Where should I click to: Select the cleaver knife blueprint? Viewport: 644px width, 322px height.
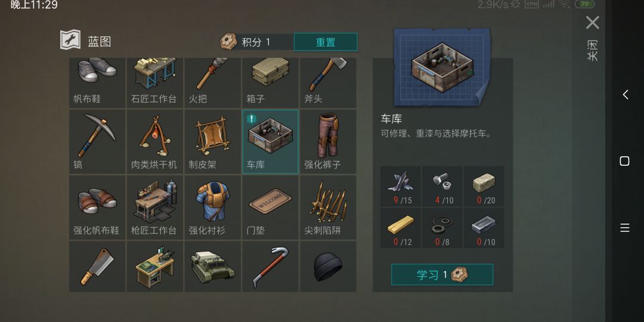(x=97, y=267)
